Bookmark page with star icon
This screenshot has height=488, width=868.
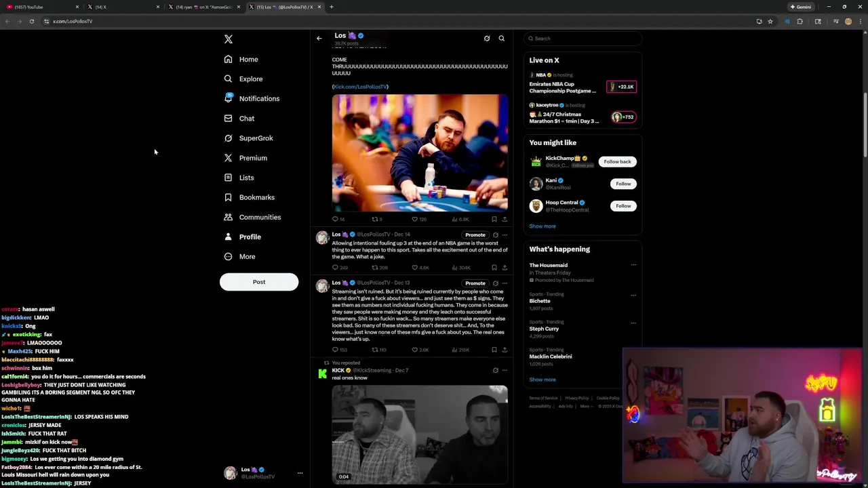(x=770, y=21)
